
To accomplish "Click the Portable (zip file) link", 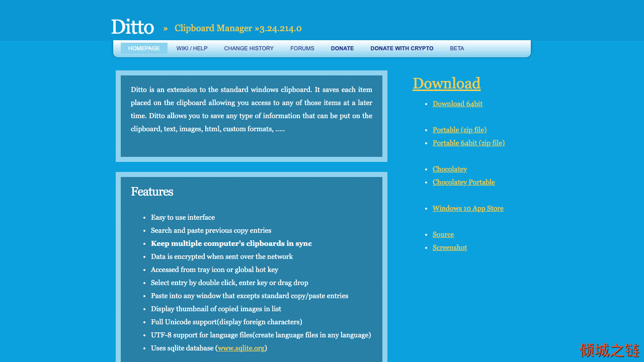I will (459, 130).
